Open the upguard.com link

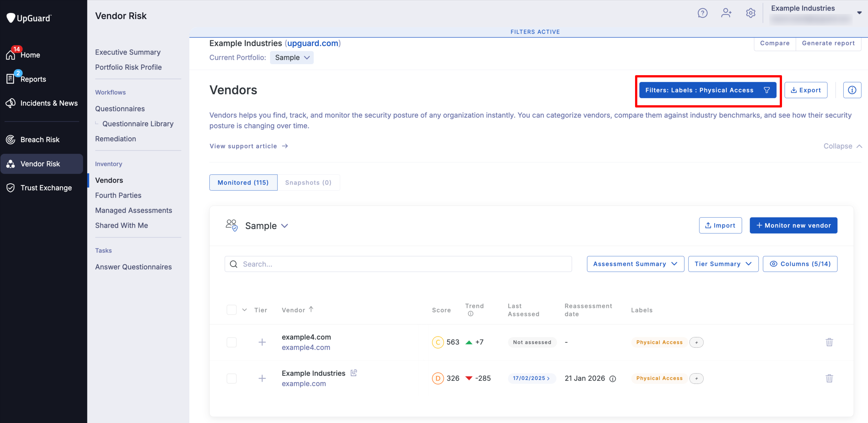point(312,43)
